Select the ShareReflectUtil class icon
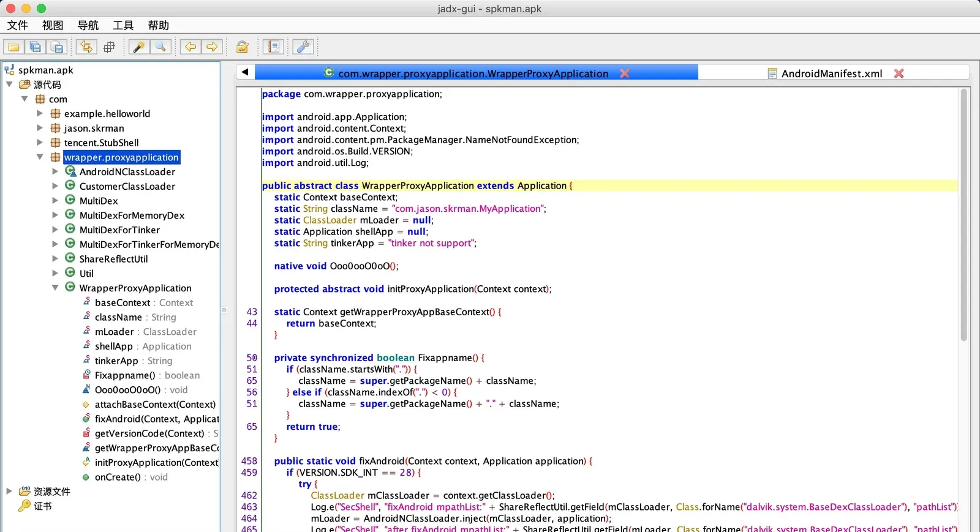Screen dimensions: 980x532 click(70, 258)
